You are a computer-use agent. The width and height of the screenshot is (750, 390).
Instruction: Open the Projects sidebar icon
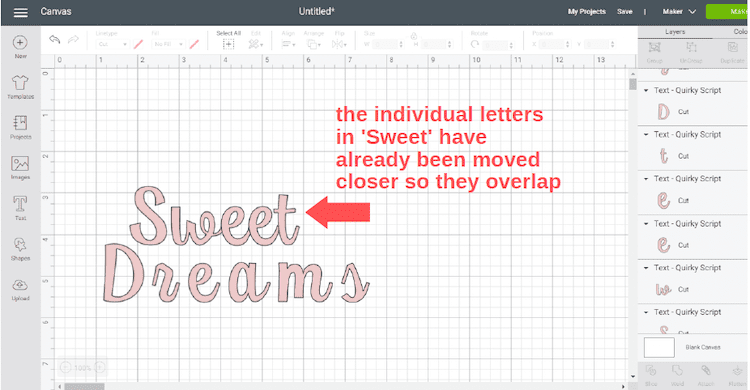pos(20,123)
